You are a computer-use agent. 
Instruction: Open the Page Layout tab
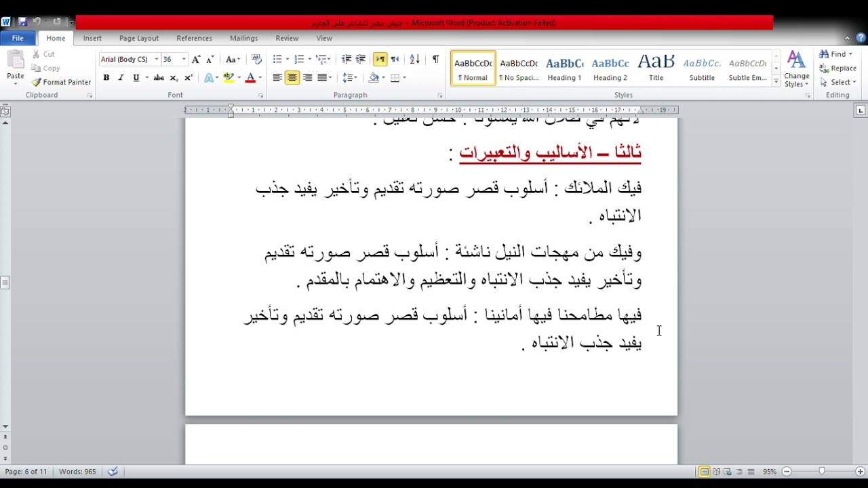tap(139, 39)
